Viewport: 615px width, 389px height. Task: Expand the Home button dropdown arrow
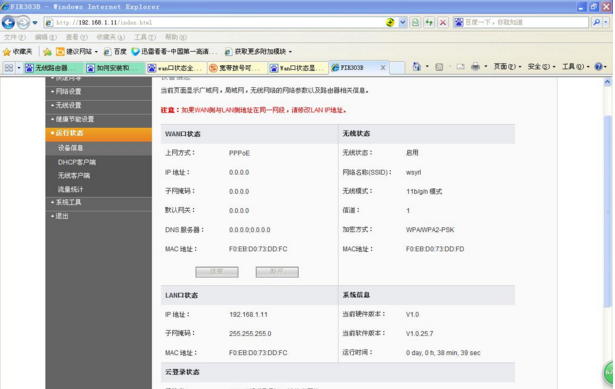427,67
